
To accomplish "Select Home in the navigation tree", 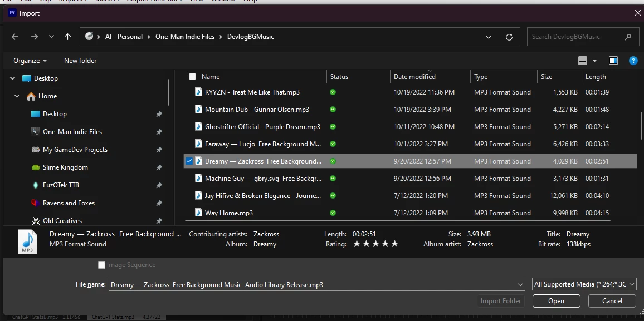I will tap(48, 96).
